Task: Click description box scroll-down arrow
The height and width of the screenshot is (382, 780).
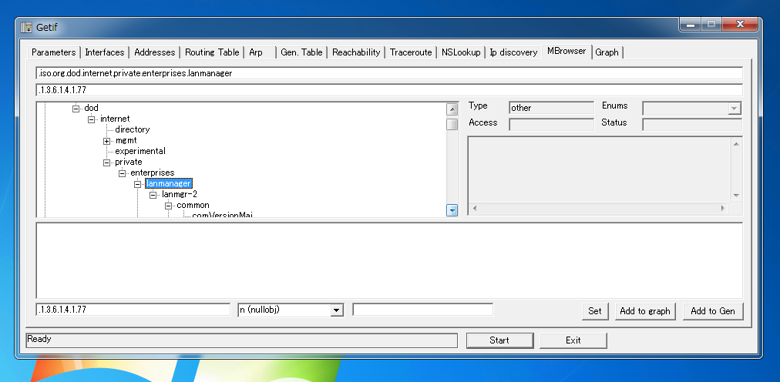Action: click(x=736, y=195)
